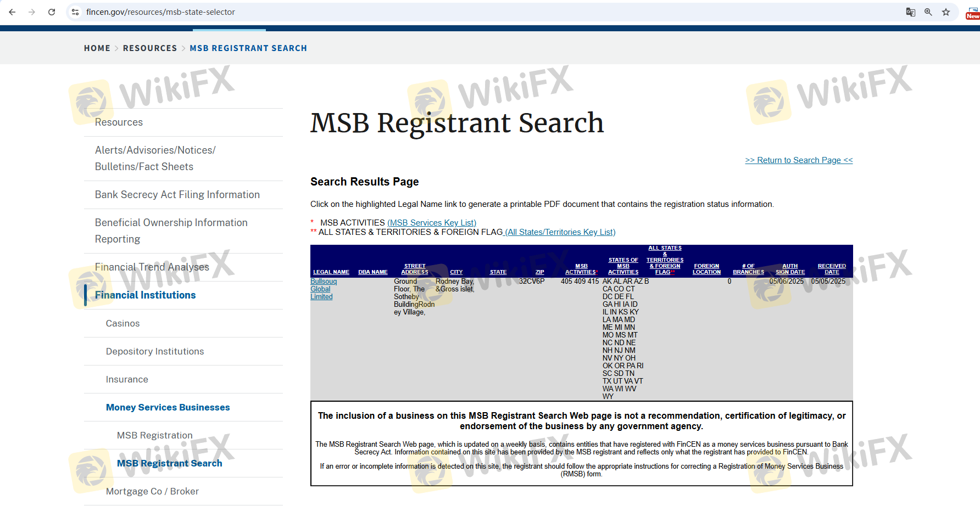Open Beneficial Ownership Information Reporting
Image resolution: width=980 pixels, height=506 pixels.
(171, 231)
